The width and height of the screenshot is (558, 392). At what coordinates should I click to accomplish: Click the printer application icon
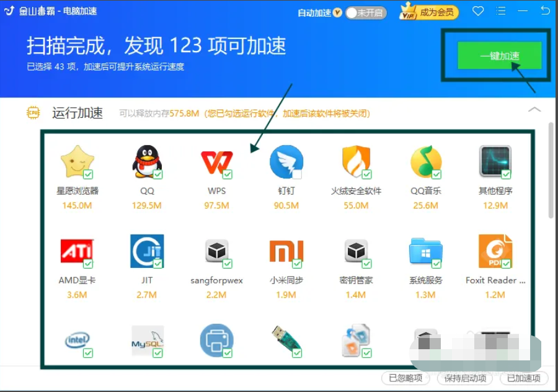tap(217, 340)
